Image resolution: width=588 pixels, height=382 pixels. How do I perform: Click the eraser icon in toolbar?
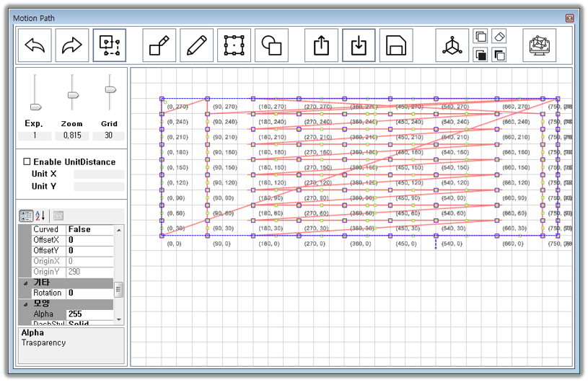[499, 36]
